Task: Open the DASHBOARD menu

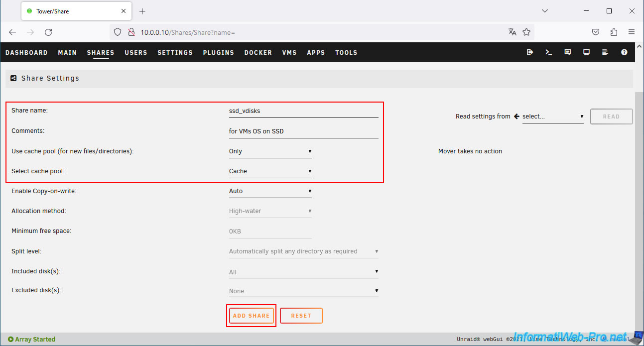Action: (26, 52)
